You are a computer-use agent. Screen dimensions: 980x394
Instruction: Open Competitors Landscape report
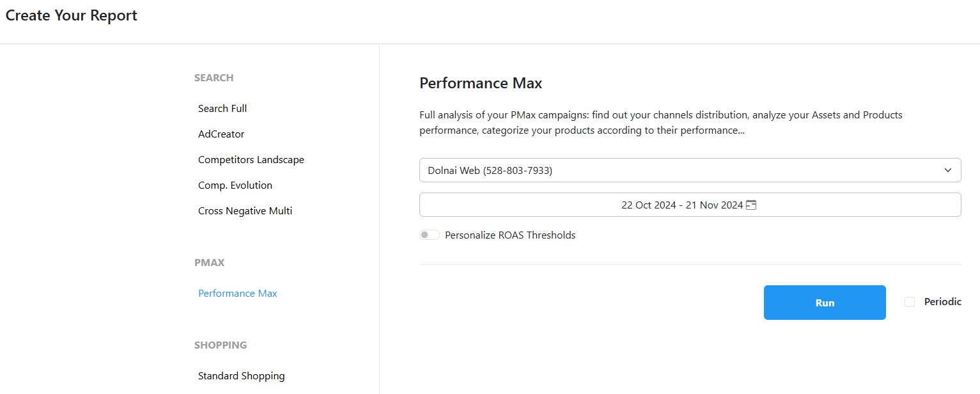[x=251, y=160]
